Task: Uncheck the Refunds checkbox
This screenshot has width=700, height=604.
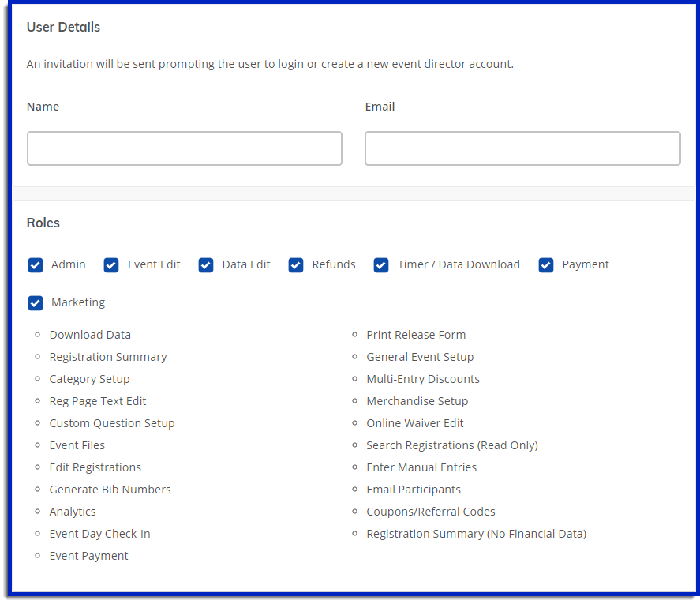Action: click(x=296, y=265)
